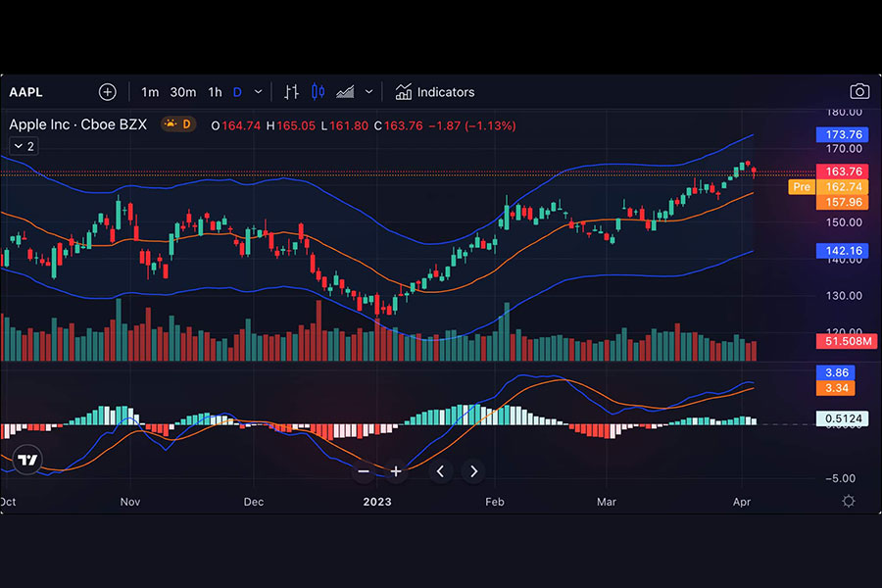Click the close value C163.76
Viewport: 882px width, 588px height.
tap(398, 125)
